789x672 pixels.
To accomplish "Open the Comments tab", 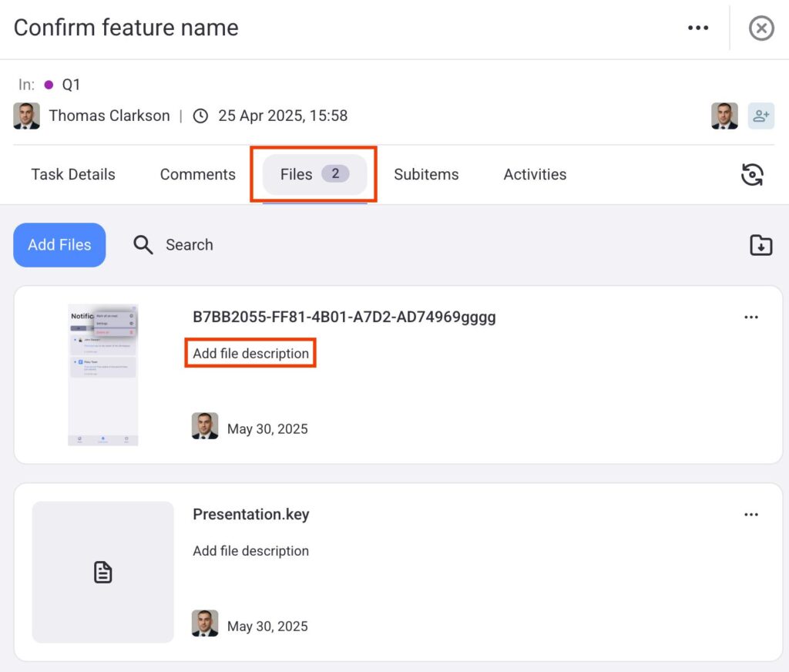I will (x=197, y=175).
